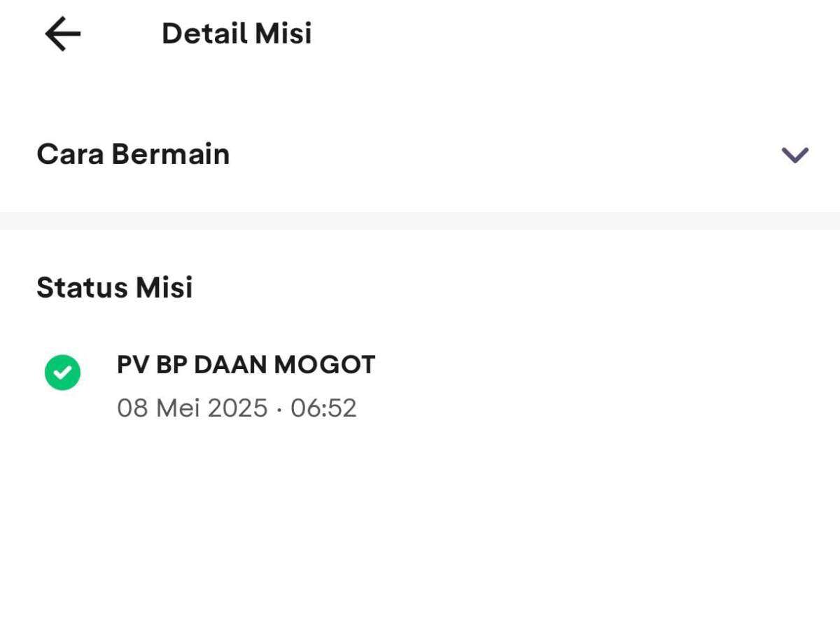Open the Cara Bermain section row
The image size is (840, 617).
coord(420,154)
